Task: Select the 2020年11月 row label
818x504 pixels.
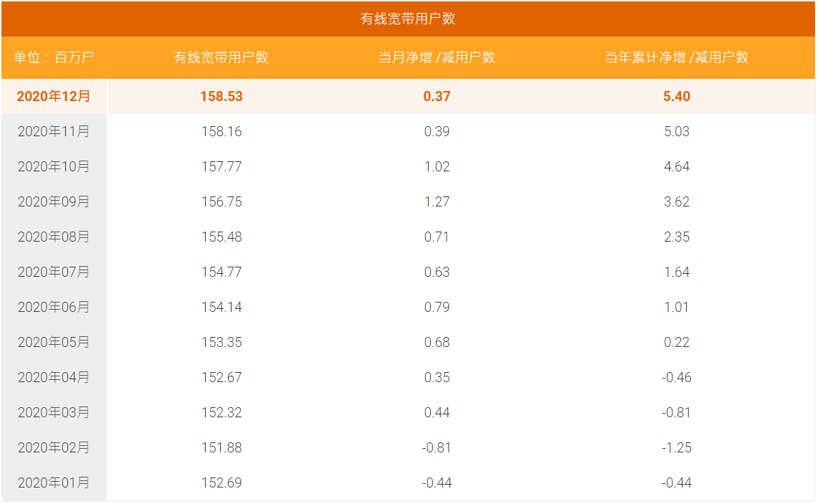Action: pos(54,131)
